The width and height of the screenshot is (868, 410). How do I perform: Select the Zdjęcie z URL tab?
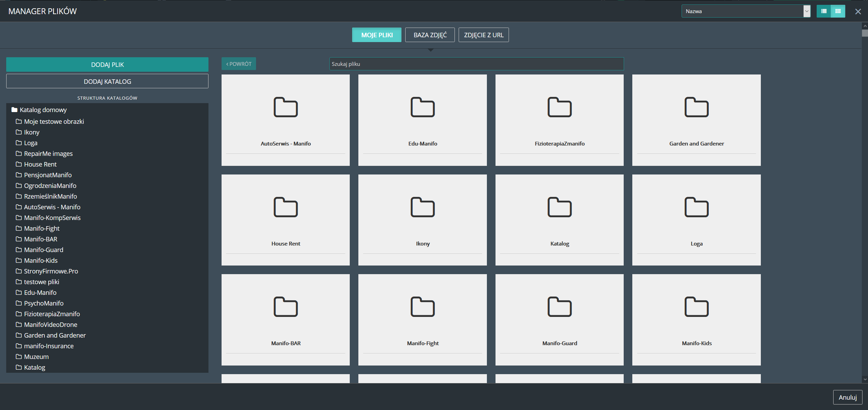(x=483, y=35)
